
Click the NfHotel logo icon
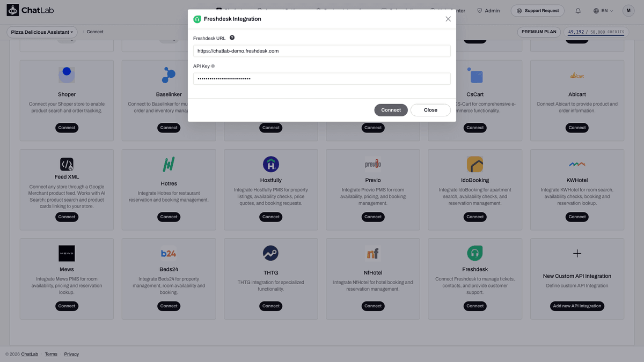pos(373,253)
